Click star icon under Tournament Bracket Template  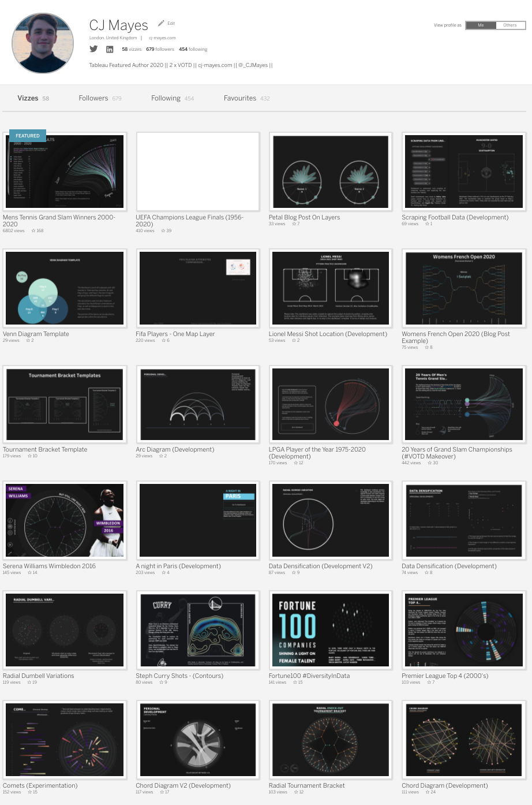[29, 456]
